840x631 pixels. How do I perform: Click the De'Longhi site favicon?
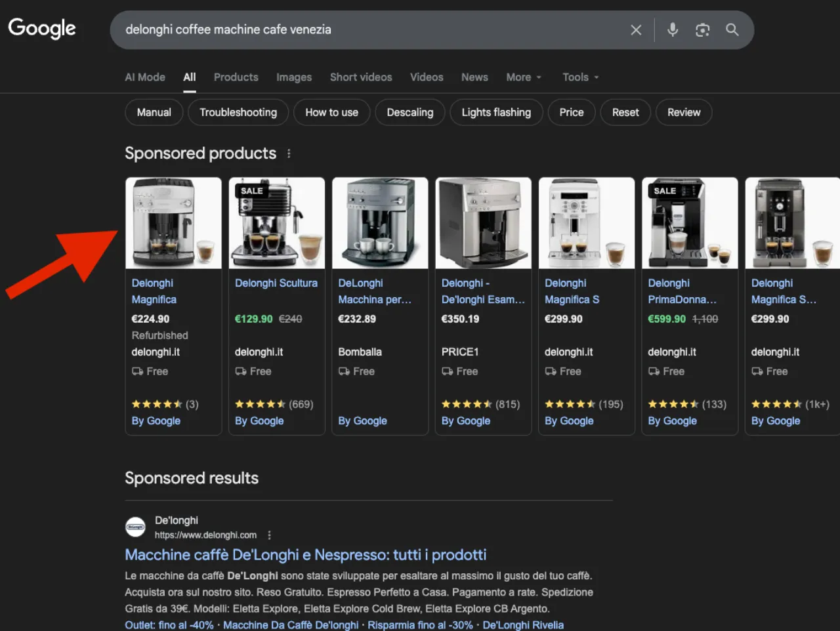[x=135, y=527]
